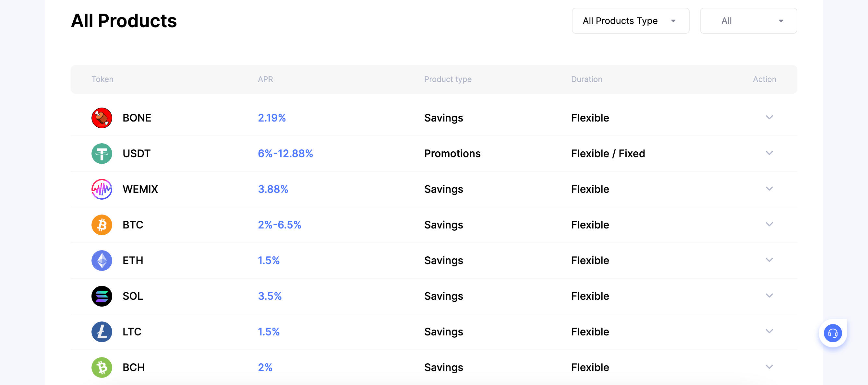The height and width of the screenshot is (385, 868).
Task: Click the Ethereum ETH icon
Action: coord(102,261)
